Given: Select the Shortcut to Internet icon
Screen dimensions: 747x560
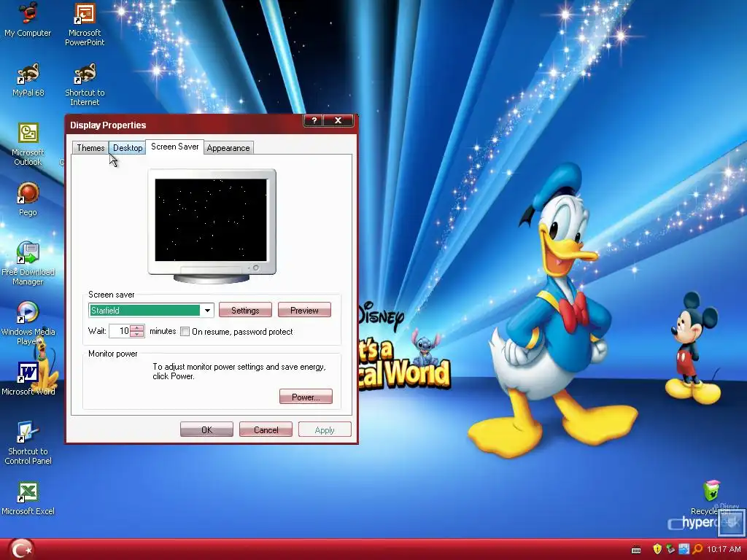Looking at the screenshot, I should click(85, 85).
